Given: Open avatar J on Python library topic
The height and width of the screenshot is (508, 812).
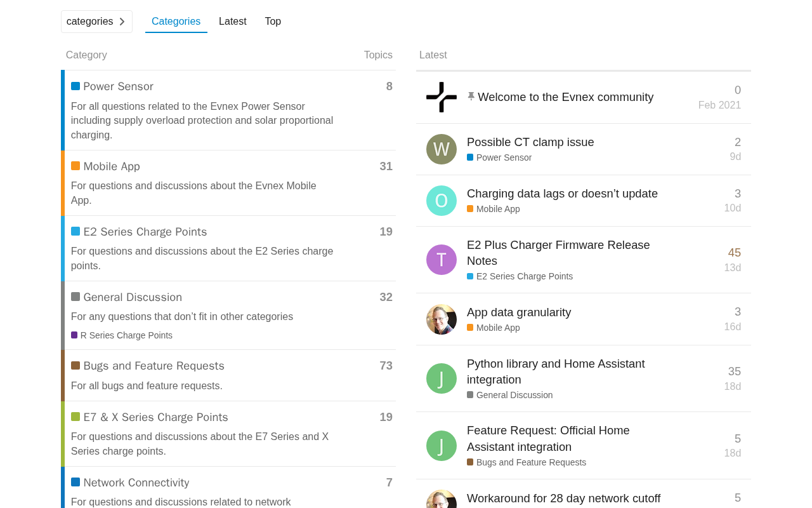Looking at the screenshot, I should (x=442, y=378).
